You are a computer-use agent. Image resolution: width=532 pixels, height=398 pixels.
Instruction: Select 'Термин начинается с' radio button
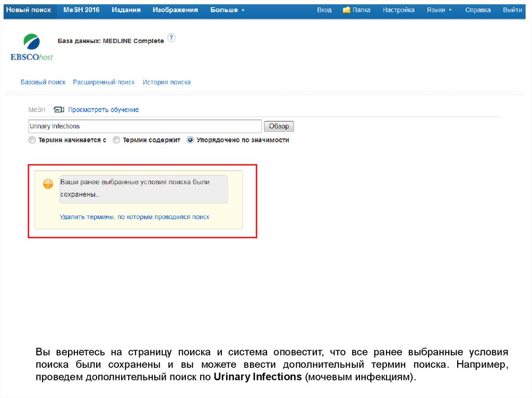point(32,140)
